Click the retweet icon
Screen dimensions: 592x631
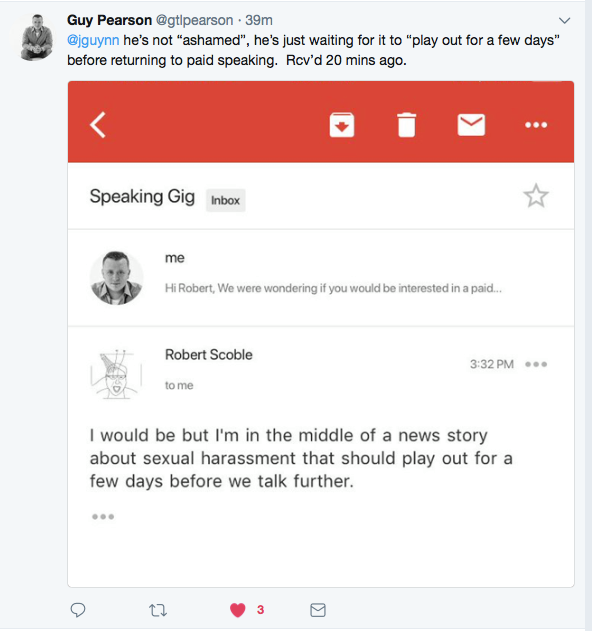158,610
